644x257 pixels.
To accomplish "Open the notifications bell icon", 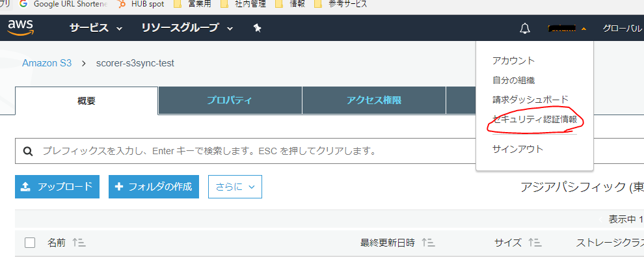I will click(524, 29).
